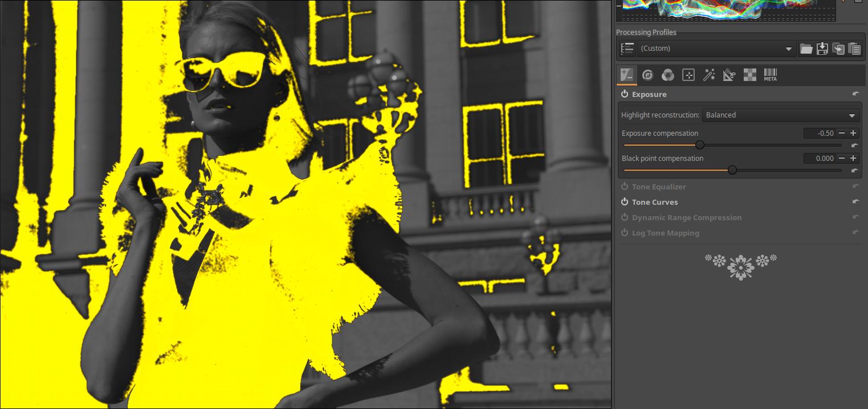
Task: Enable the Tone Equalizer module
Action: [x=625, y=187]
